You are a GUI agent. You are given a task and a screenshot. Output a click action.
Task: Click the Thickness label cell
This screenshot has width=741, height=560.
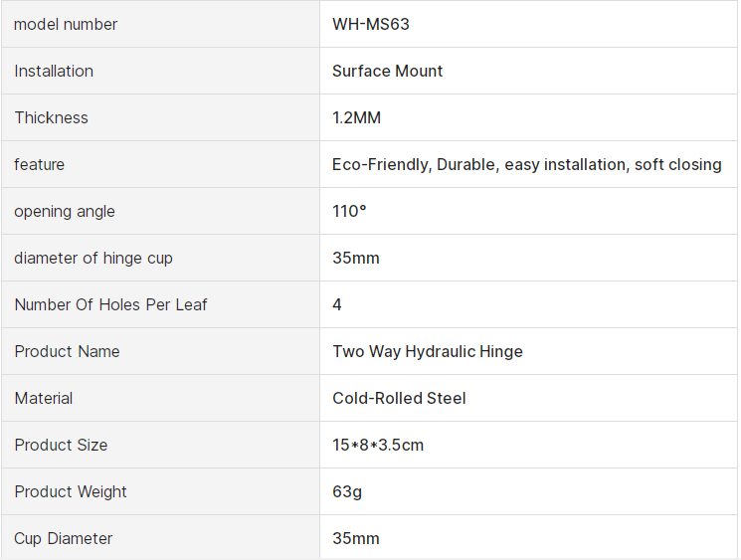tap(52, 117)
